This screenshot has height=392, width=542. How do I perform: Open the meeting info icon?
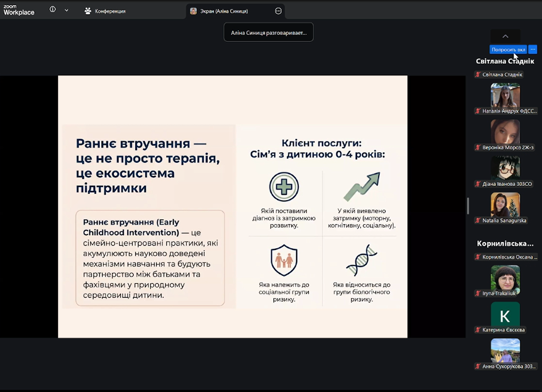point(52,10)
